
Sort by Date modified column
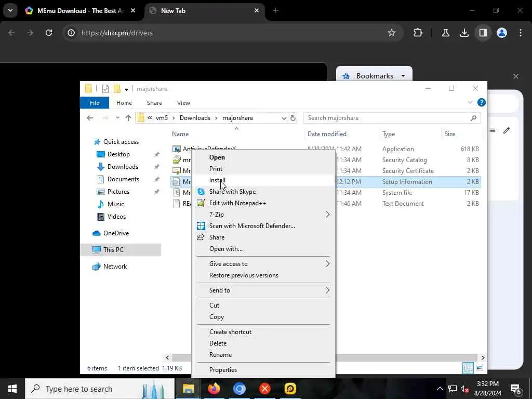pos(327,134)
